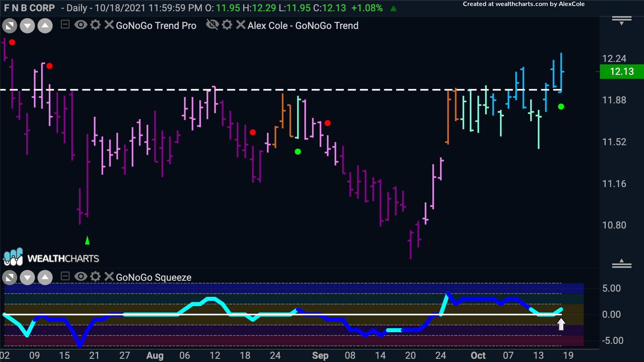Viewport: 644px width, 362px height.
Task: Show the hidden Alex Cole GoNoGo Trend indicator
Action: point(212,25)
